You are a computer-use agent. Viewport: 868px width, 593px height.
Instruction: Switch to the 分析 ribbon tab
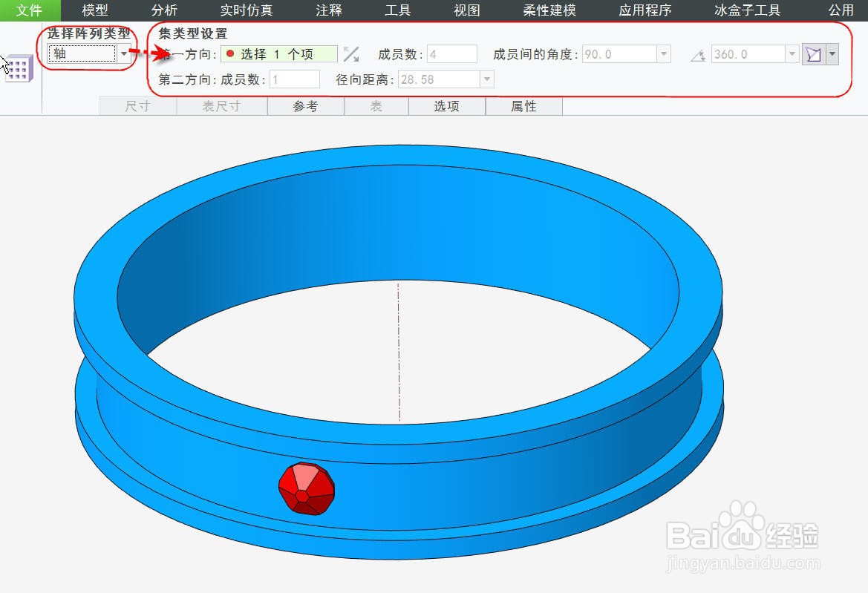click(164, 10)
